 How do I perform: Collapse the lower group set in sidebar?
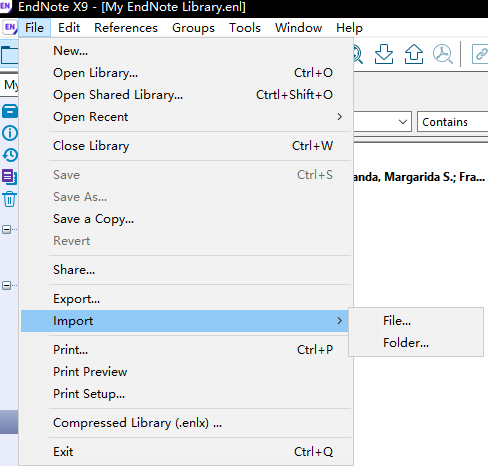tap(6, 285)
